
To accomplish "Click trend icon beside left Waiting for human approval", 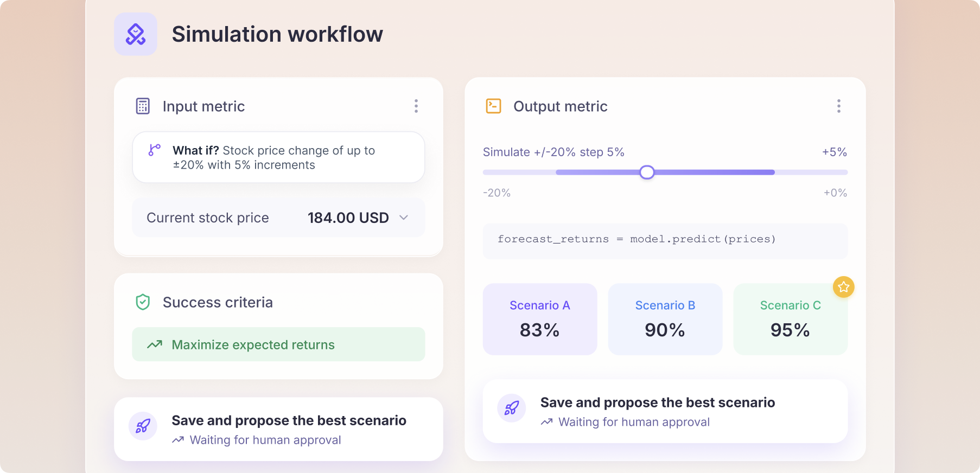I will (x=178, y=440).
